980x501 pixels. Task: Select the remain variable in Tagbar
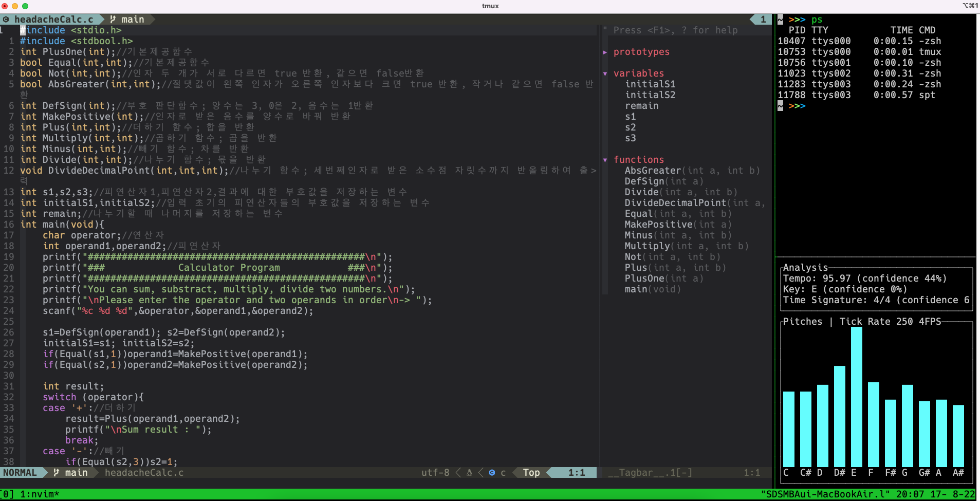[641, 106]
